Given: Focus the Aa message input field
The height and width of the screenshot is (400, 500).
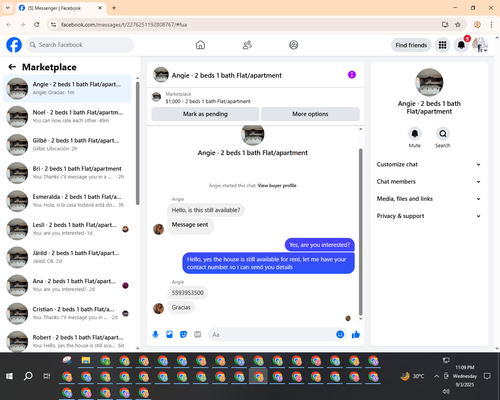Looking at the screenshot, I should tap(272, 334).
